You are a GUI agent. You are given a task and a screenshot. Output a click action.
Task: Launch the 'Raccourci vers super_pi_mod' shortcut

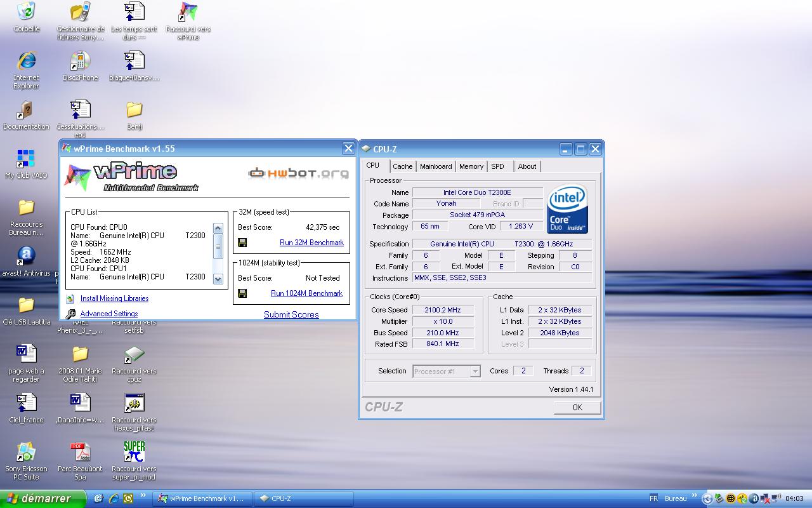coord(134,461)
